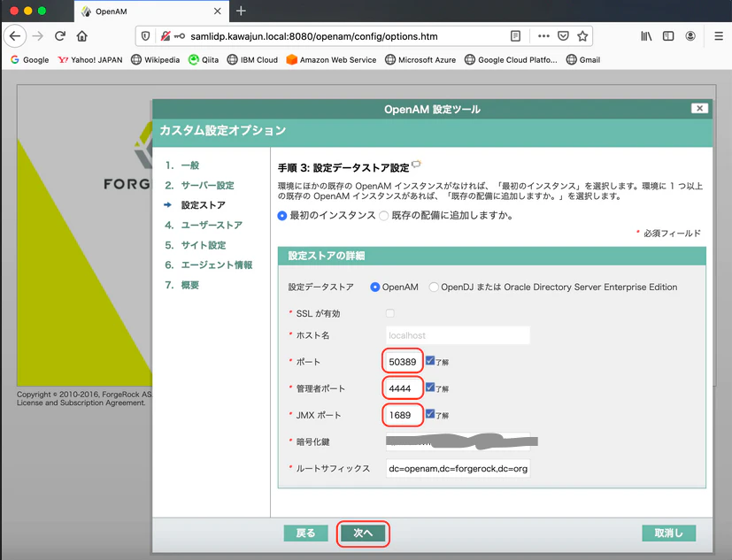Viewport: 732px width, 560px height.
Task: Open the Wikipedia bookmark
Action: tap(156, 60)
